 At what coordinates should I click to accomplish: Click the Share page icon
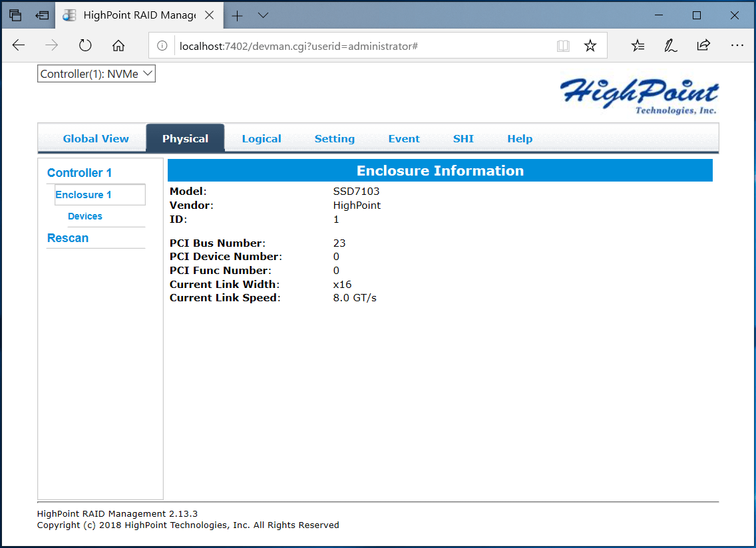point(703,45)
